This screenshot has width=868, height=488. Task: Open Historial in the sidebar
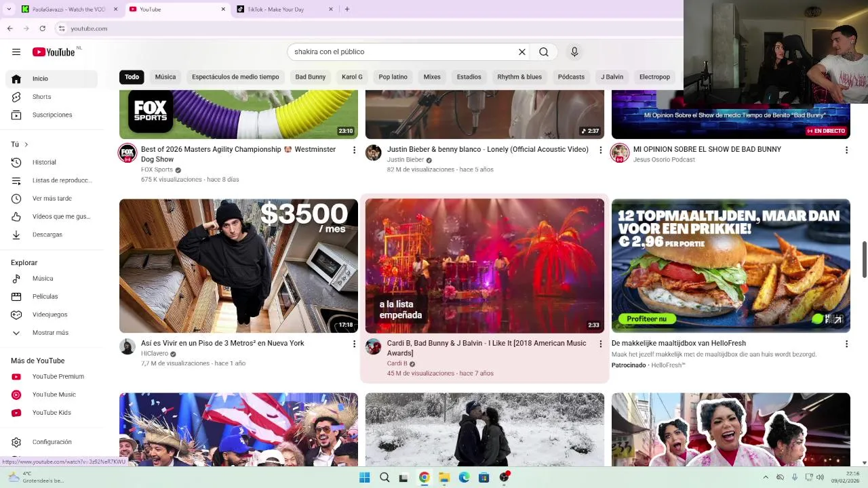click(x=52, y=162)
